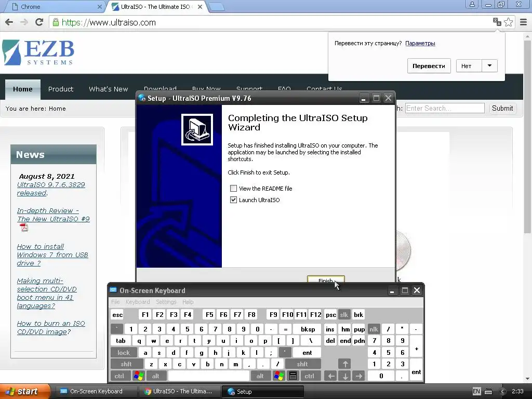The width and height of the screenshot is (532, 399).
Task: Click the EN language indicator in tray
Action: (476, 391)
